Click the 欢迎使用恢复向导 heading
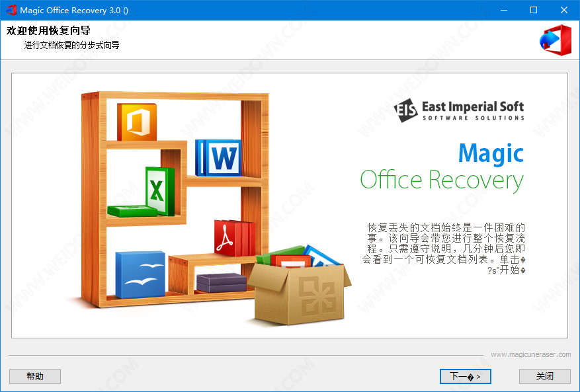The width and height of the screenshot is (580, 392). tap(48, 30)
